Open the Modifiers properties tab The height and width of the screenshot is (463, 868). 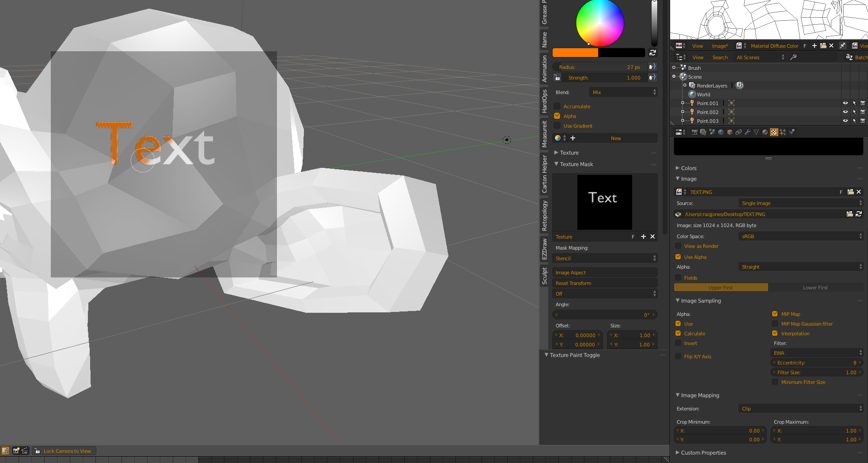pyautogui.click(x=747, y=132)
